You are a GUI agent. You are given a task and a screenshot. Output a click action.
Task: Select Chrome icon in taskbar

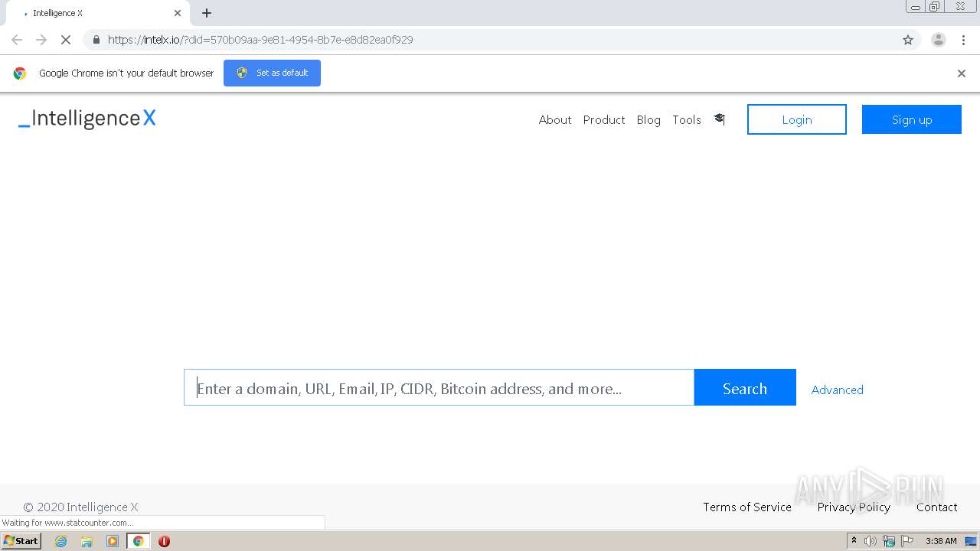click(x=138, y=541)
